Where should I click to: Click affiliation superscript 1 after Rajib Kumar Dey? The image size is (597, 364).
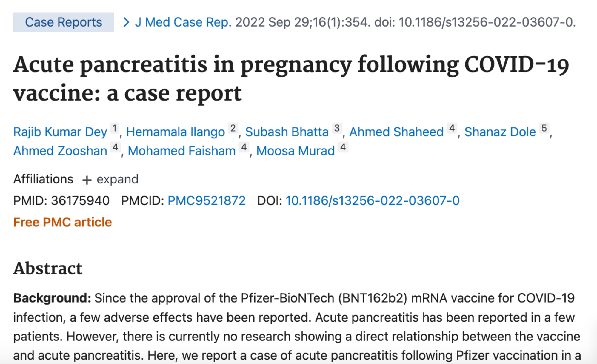pos(115,129)
